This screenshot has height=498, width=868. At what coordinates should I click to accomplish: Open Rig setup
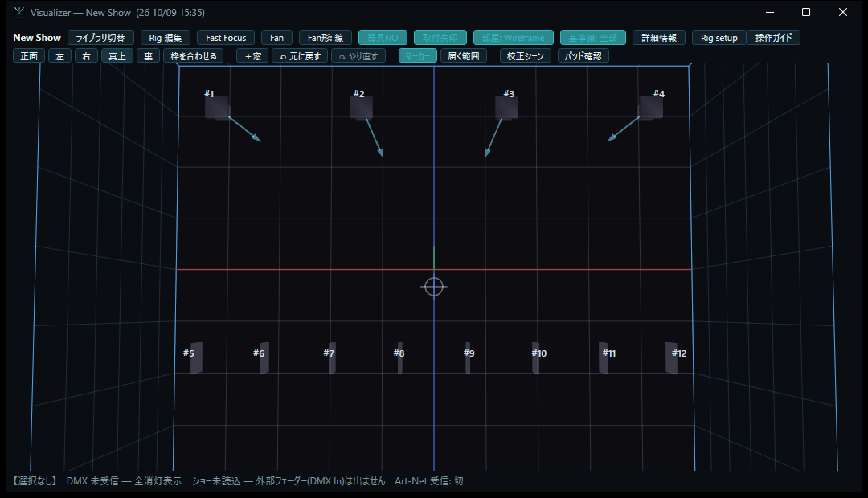pos(719,38)
